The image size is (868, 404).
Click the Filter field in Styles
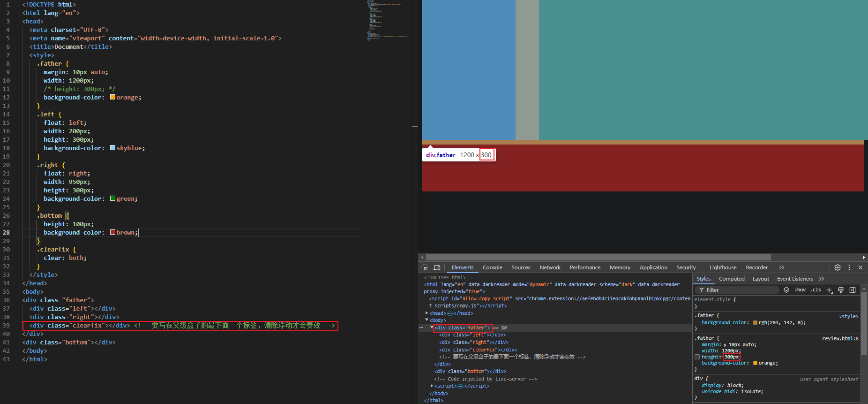click(x=737, y=290)
